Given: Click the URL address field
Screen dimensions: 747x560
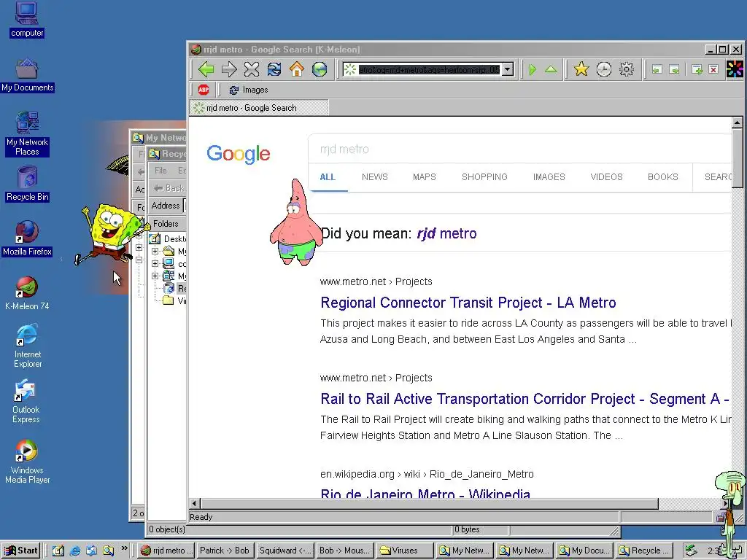Looking at the screenshot, I should click(429, 70).
